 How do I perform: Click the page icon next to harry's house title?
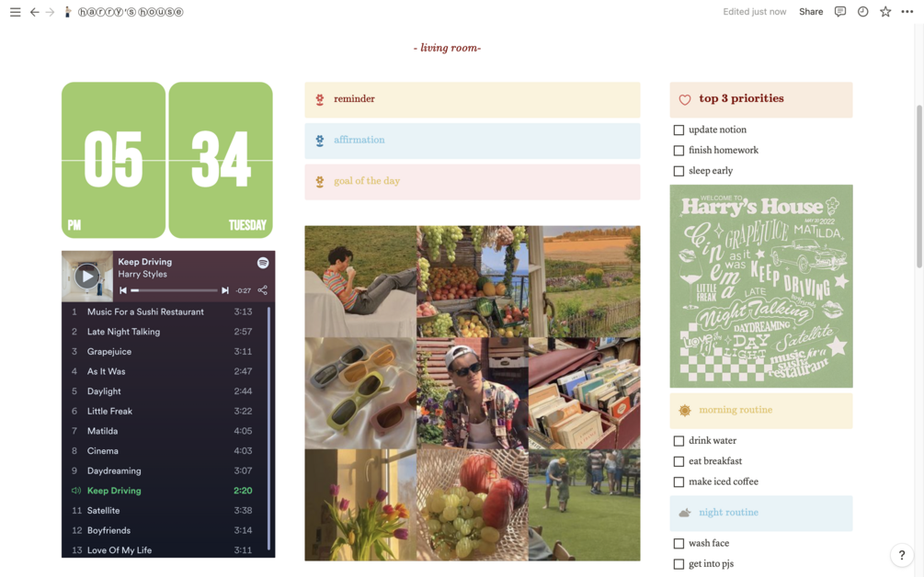pos(68,12)
